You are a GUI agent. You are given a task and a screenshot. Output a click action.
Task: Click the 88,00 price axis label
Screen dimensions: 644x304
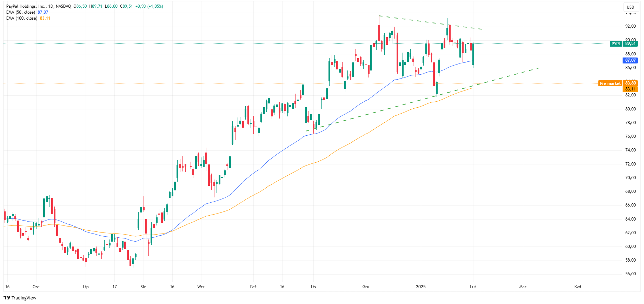click(x=630, y=54)
